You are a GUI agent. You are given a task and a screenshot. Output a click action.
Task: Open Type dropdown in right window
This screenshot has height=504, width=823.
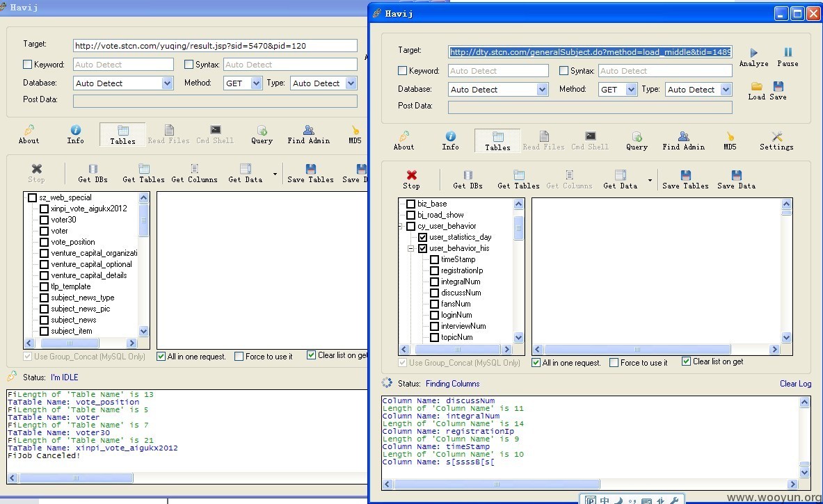[726, 90]
